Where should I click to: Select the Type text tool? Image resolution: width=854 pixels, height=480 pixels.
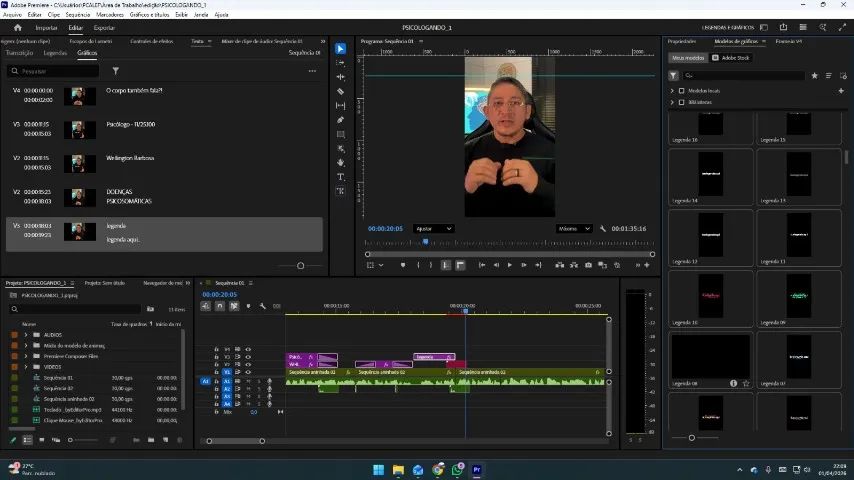[340, 177]
